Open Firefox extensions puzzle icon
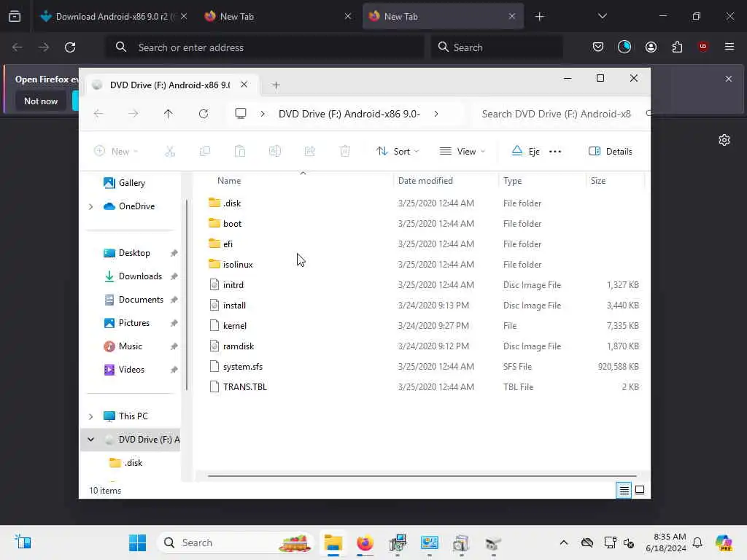 [x=677, y=47]
